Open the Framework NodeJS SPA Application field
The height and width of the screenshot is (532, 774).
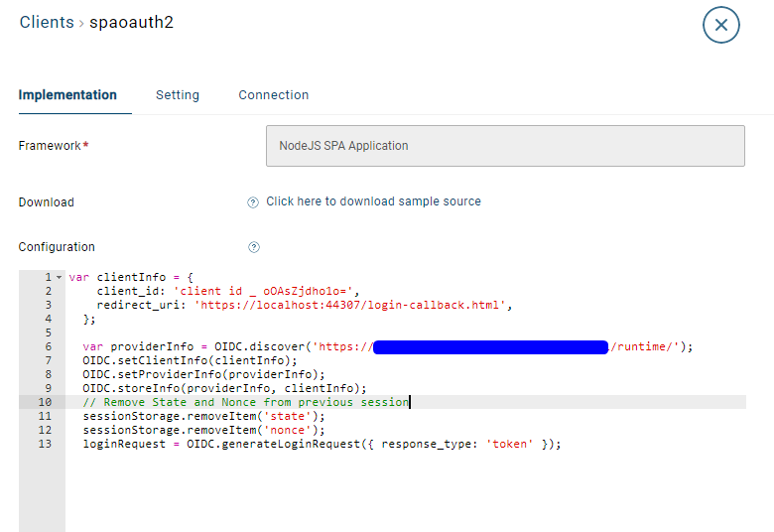pos(505,146)
